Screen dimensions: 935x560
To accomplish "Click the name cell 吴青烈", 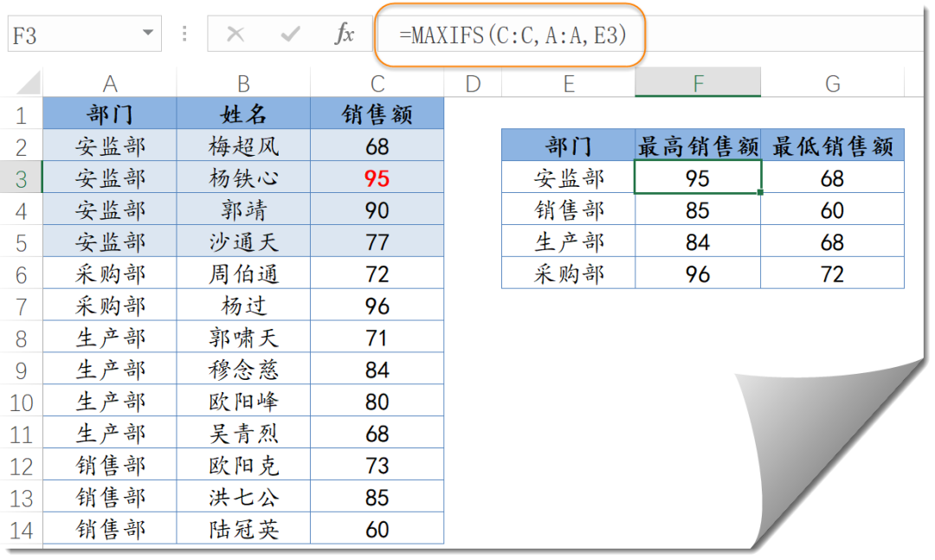I will point(243,433).
